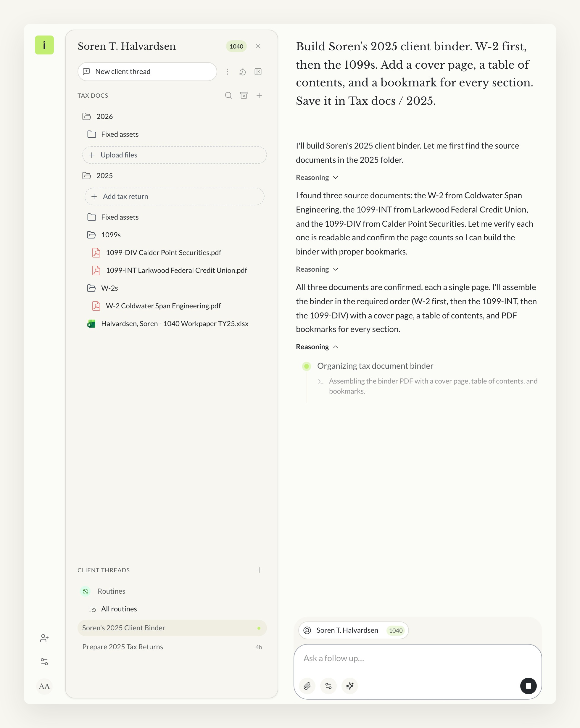Collapse the W-2s folder

coord(103,288)
